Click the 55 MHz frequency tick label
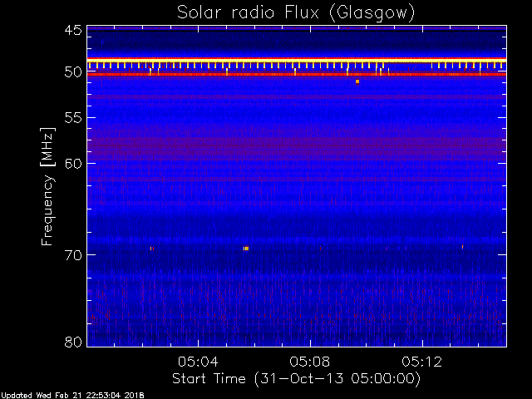532x399 pixels. pos(72,119)
